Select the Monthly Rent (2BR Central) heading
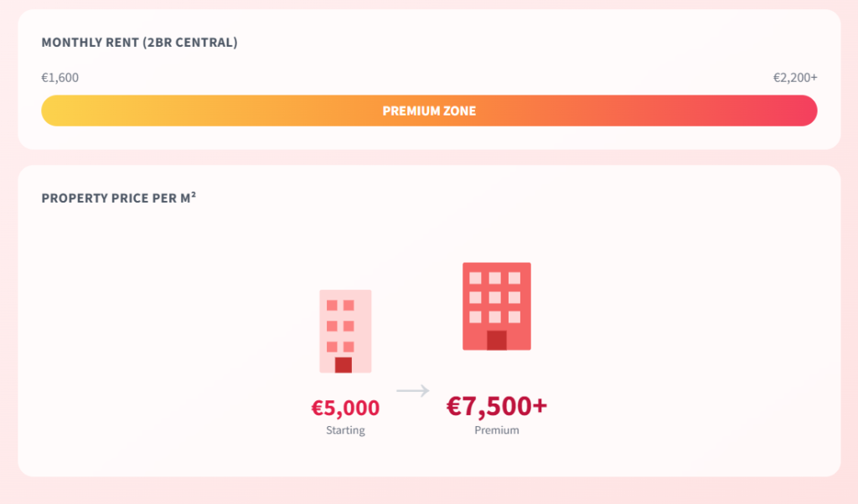 click(x=140, y=43)
